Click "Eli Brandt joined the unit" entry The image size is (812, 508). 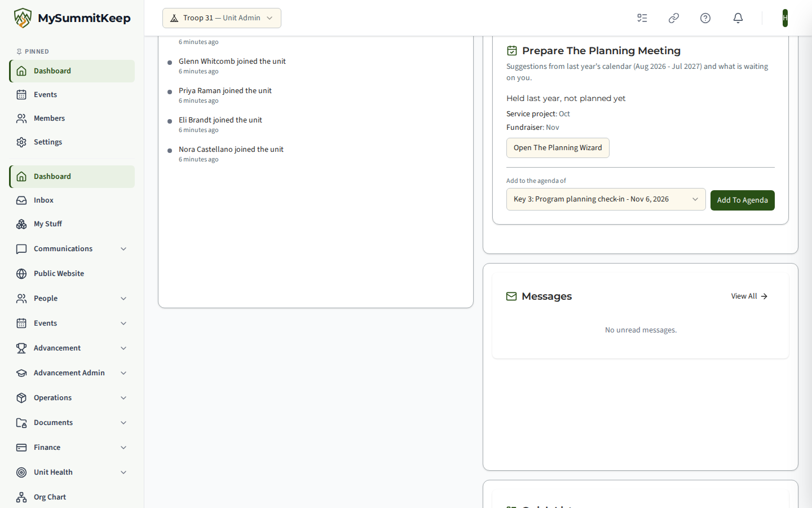pos(220,120)
